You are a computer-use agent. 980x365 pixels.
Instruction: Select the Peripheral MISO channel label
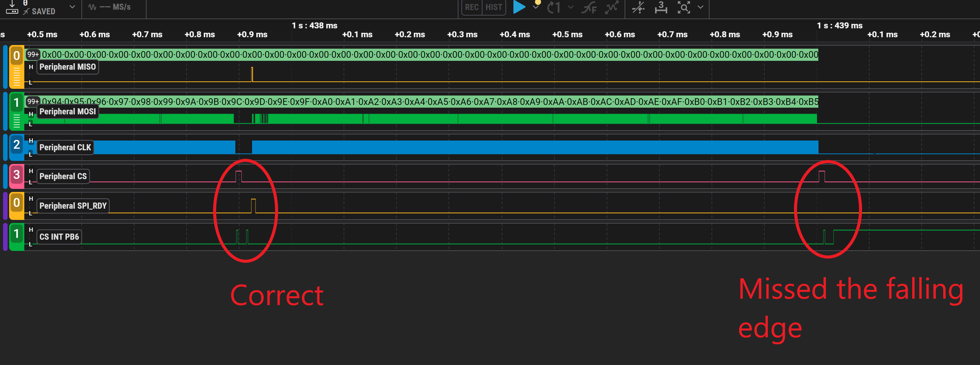[x=67, y=67]
